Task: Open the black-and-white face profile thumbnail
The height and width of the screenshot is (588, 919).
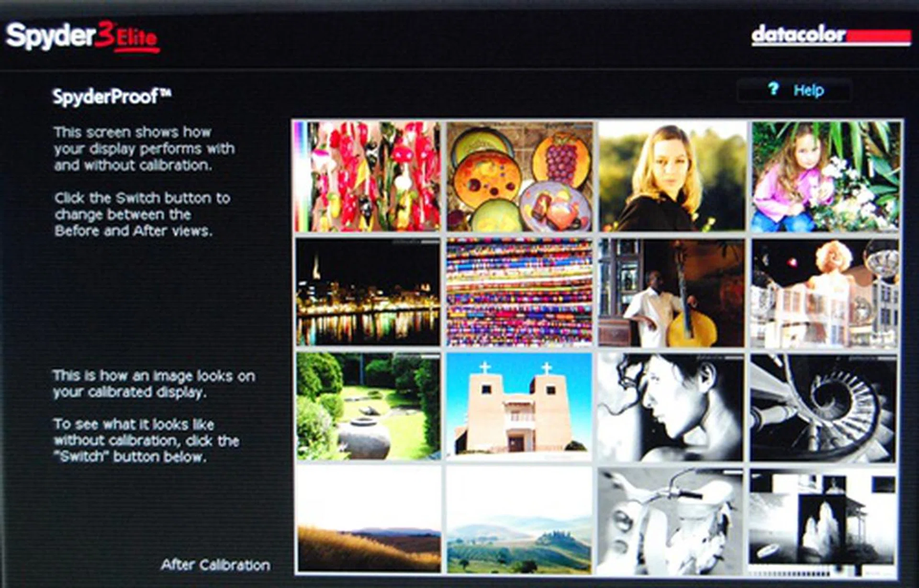Action: pyautogui.click(x=670, y=407)
